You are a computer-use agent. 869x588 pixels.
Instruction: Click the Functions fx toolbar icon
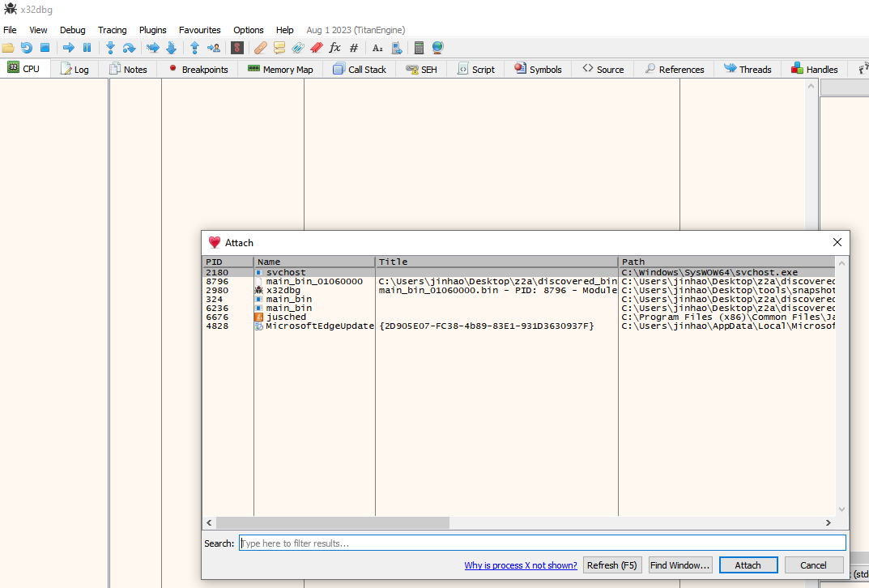[x=334, y=48]
